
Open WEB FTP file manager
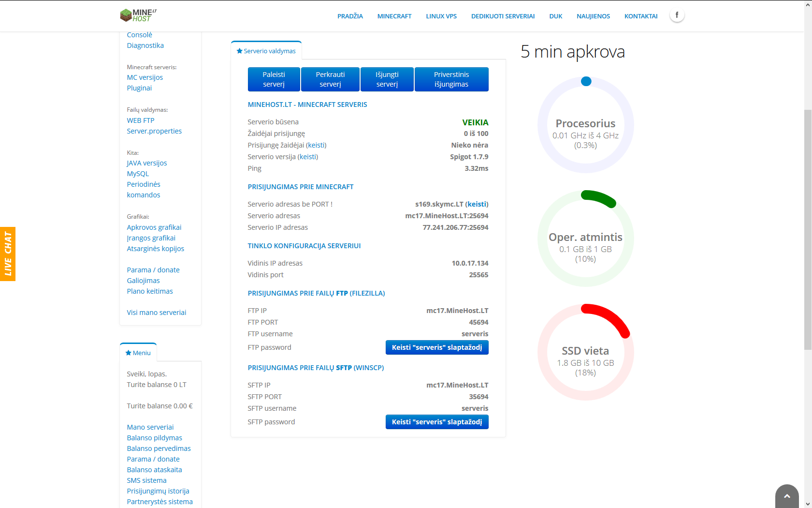tap(141, 120)
